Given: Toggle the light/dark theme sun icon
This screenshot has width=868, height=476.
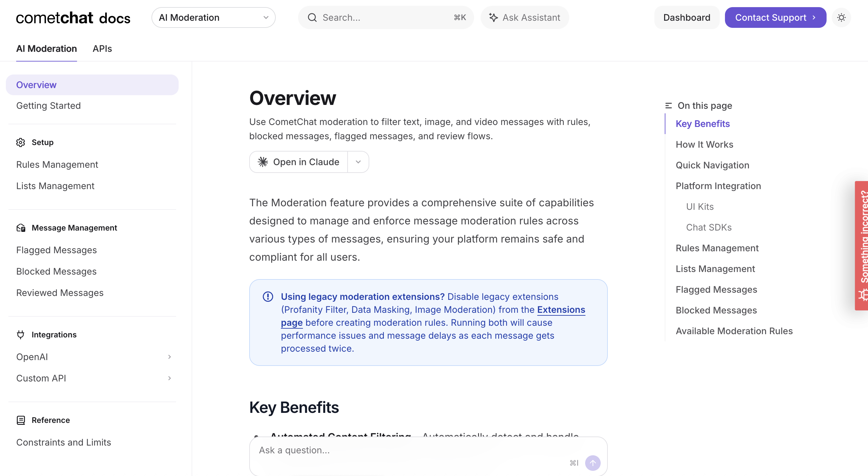Looking at the screenshot, I should click(x=841, y=17).
